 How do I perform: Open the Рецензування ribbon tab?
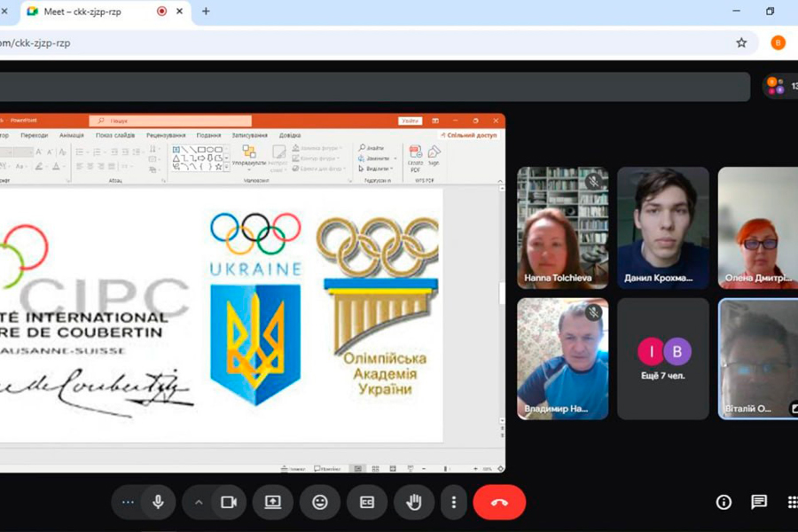pos(166,136)
